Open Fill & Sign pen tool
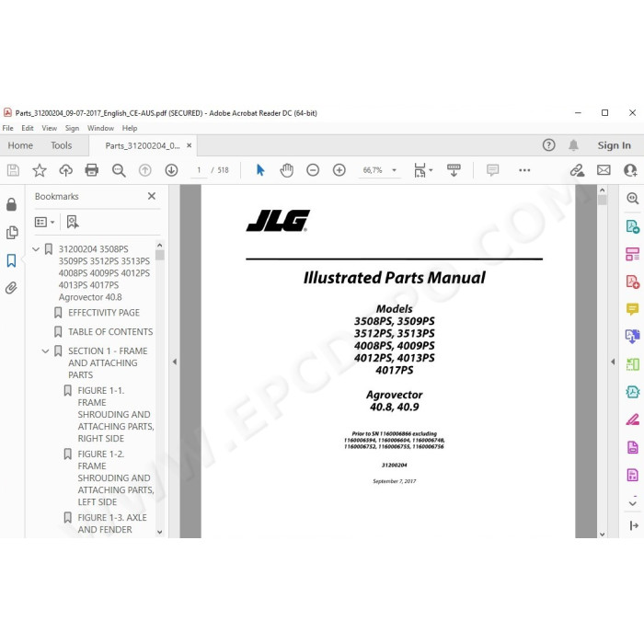644x644 pixels. coord(633,420)
